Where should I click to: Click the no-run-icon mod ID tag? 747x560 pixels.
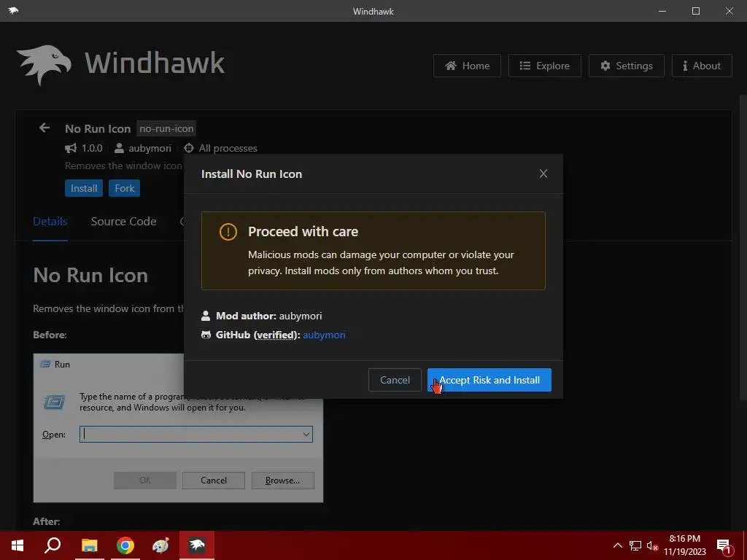166,128
